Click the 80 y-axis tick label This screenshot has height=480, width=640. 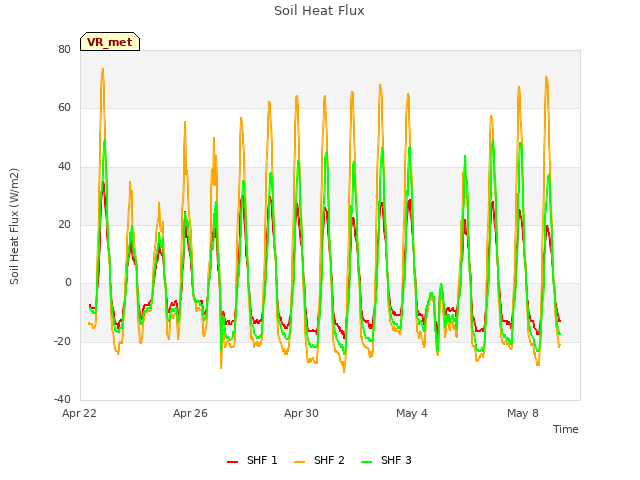(64, 49)
